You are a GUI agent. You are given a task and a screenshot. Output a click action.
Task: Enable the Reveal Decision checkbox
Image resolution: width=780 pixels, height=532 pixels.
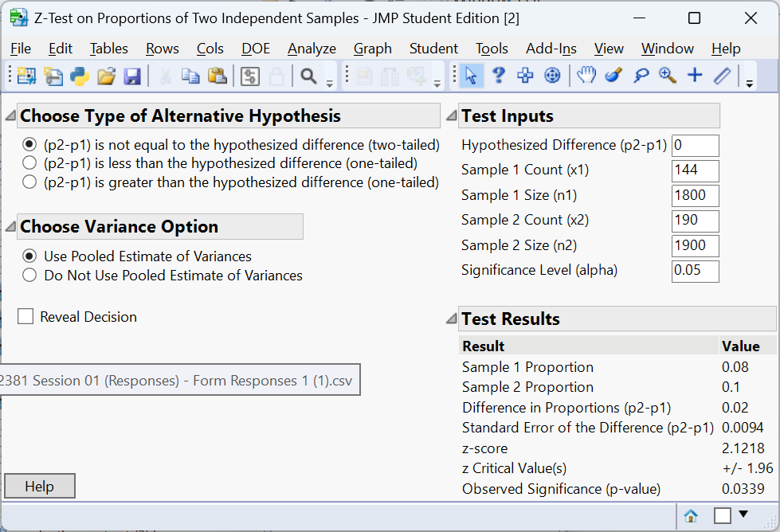point(25,317)
